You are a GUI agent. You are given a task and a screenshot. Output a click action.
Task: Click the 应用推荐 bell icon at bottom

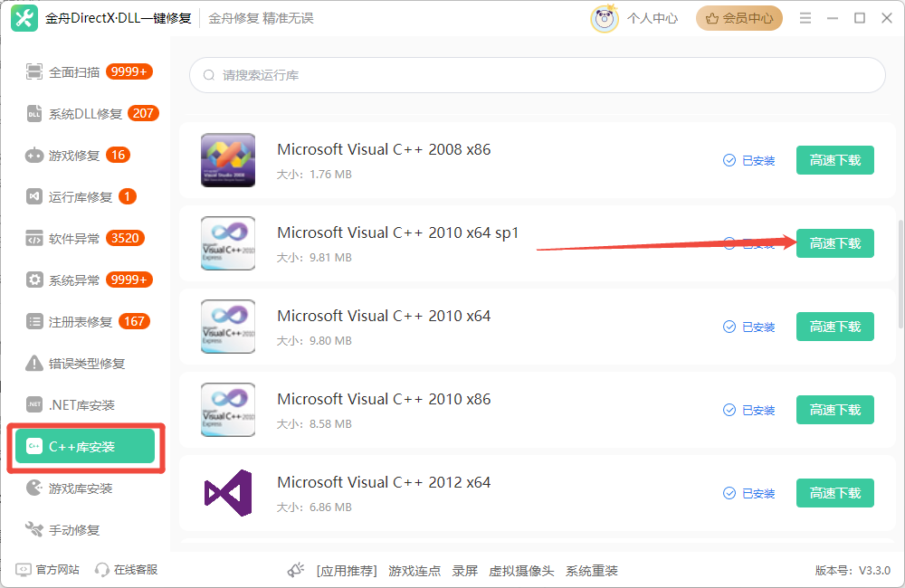click(x=294, y=570)
